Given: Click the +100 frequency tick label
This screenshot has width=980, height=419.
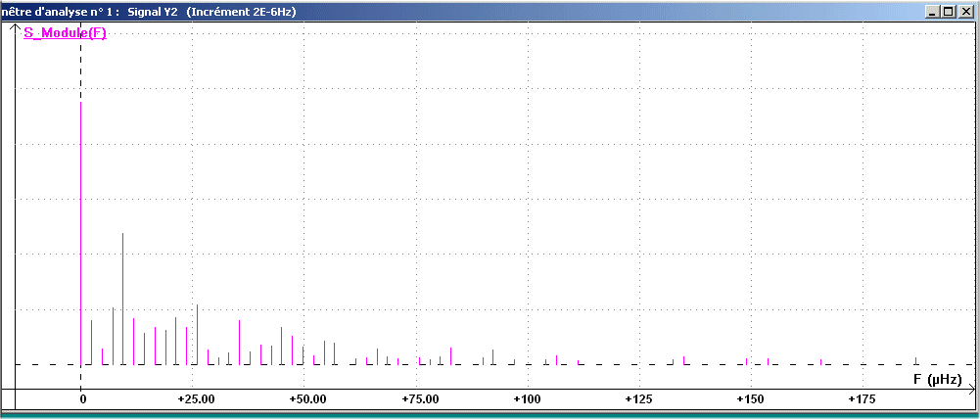Looking at the screenshot, I should pos(527,400).
